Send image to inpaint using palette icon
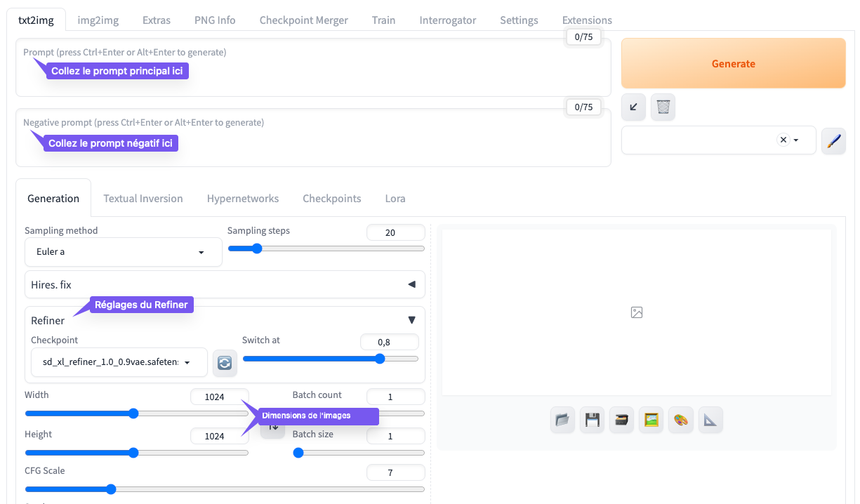The image size is (860, 504). [680, 420]
